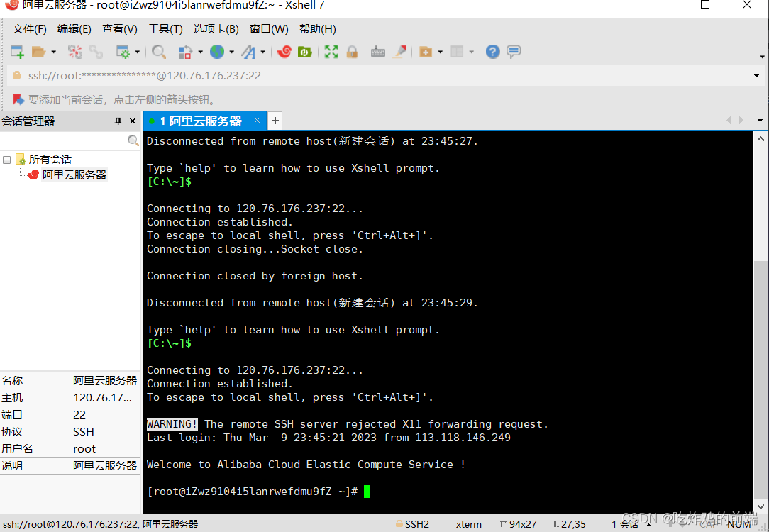Expand the globe encoding dropdown arrow
Image resolution: width=769 pixels, height=532 pixels.
tap(231, 52)
